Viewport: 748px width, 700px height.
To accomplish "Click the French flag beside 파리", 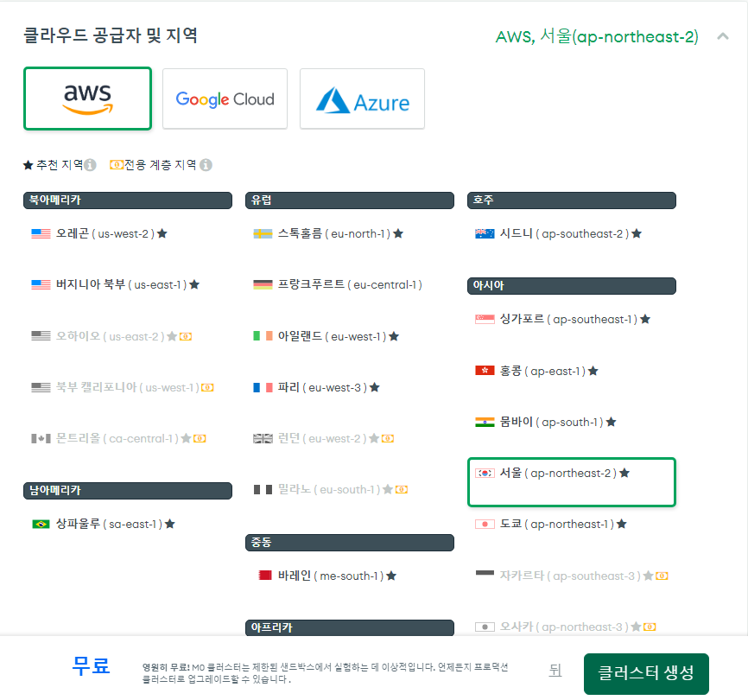I will click(263, 387).
